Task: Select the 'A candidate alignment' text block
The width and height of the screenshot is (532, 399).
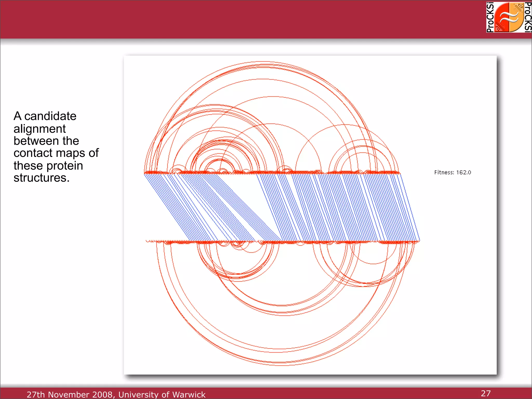Action: click(x=56, y=147)
